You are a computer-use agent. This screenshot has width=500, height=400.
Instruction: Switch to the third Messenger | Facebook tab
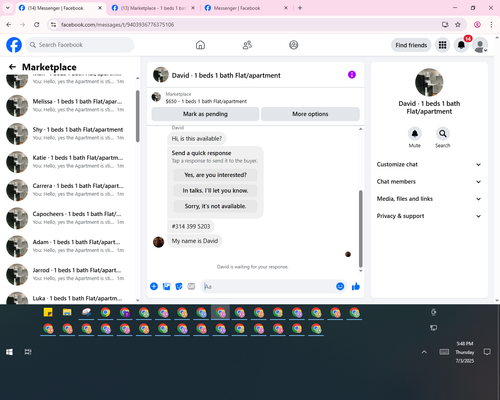click(x=246, y=8)
